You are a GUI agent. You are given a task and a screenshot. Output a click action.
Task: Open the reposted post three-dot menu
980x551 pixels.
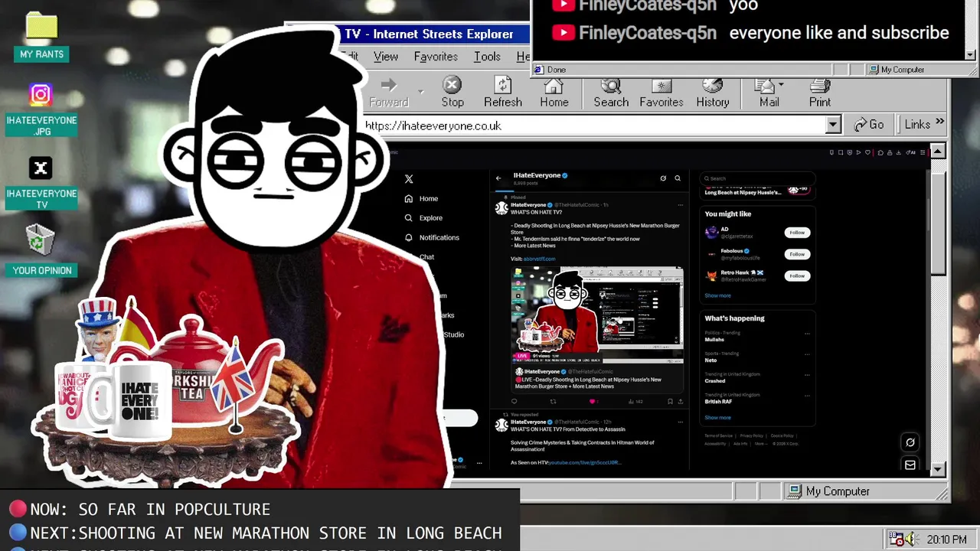(680, 422)
